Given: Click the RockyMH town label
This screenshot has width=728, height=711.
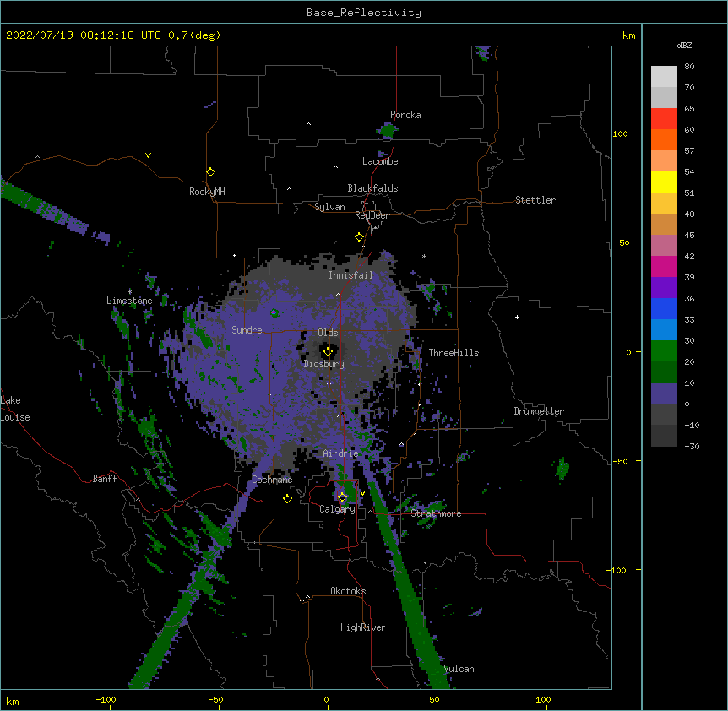Looking at the screenshot, I should coord(207,192).
